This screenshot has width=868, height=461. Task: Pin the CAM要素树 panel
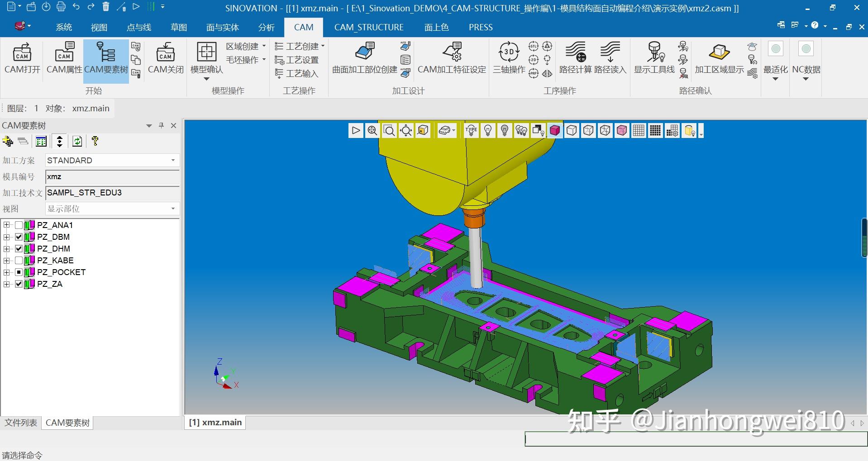tap(161, 125)
